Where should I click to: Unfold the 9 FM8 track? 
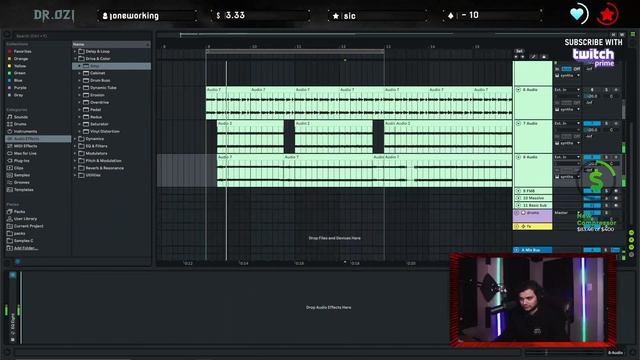[x=518, y=191]
